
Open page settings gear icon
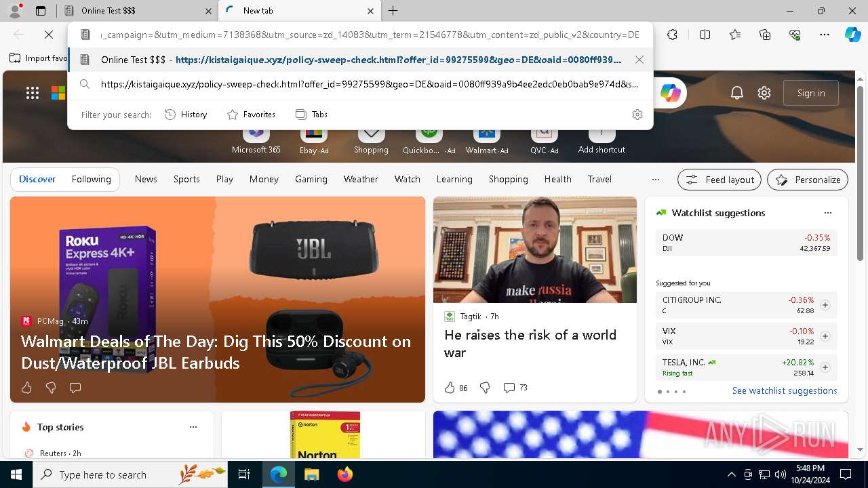tap(764, 93)
